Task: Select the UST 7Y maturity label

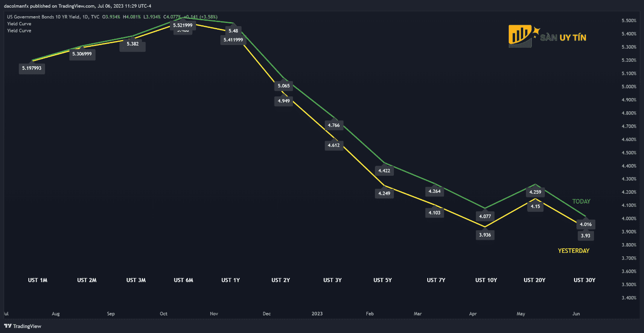Action: (436, 280)
